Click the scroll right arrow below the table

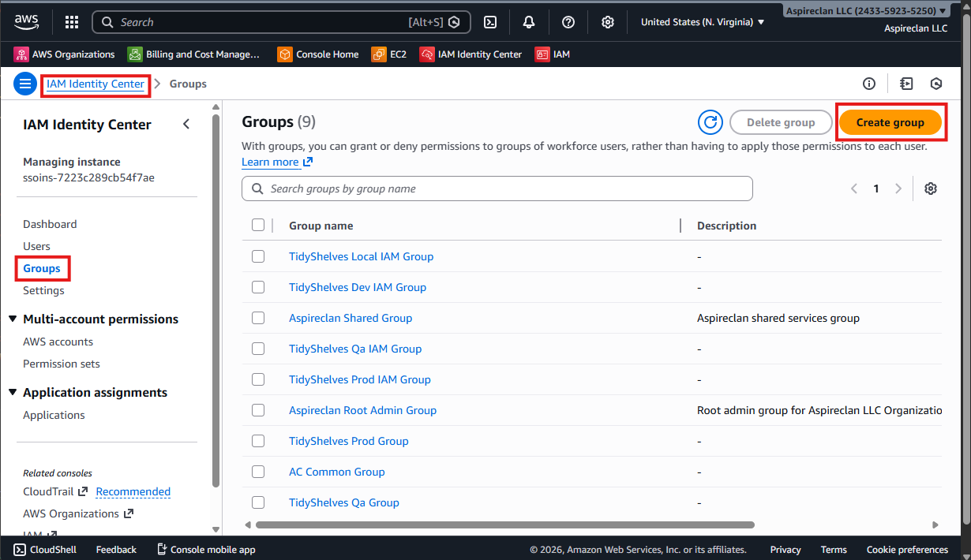click(935, 525)
